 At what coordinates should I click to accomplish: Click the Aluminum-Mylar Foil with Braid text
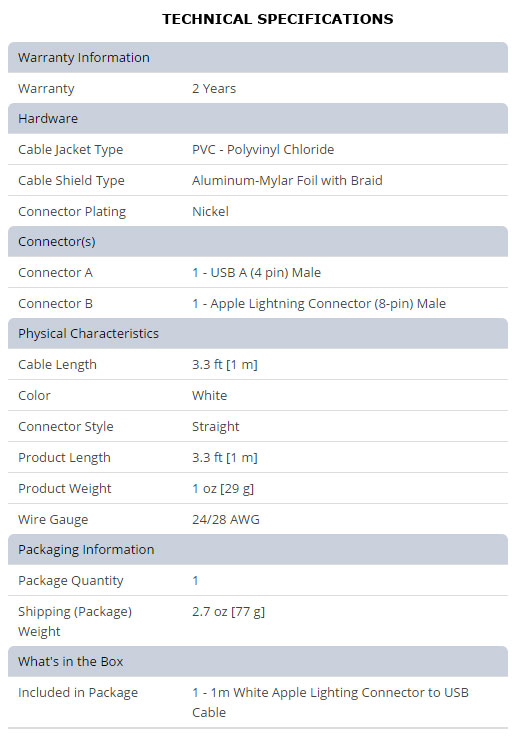point(287,180)
